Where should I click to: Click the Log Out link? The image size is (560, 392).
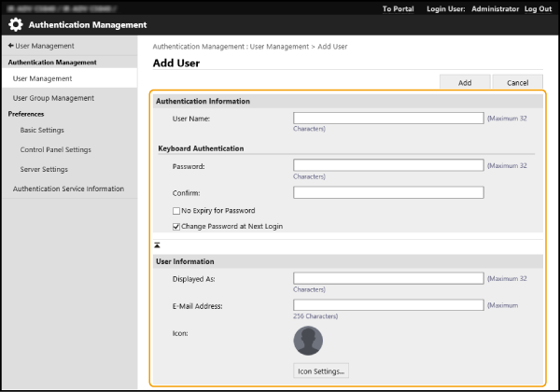click(538, 8)
